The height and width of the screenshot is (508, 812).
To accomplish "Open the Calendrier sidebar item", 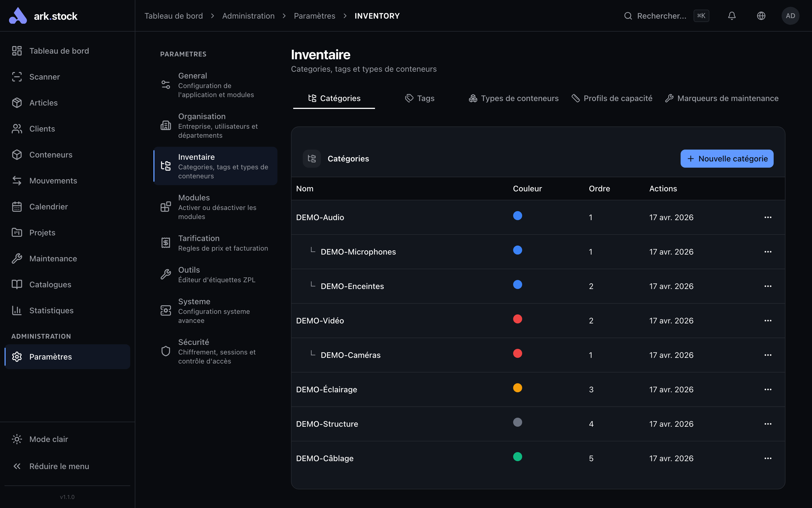I will [67, 207].
